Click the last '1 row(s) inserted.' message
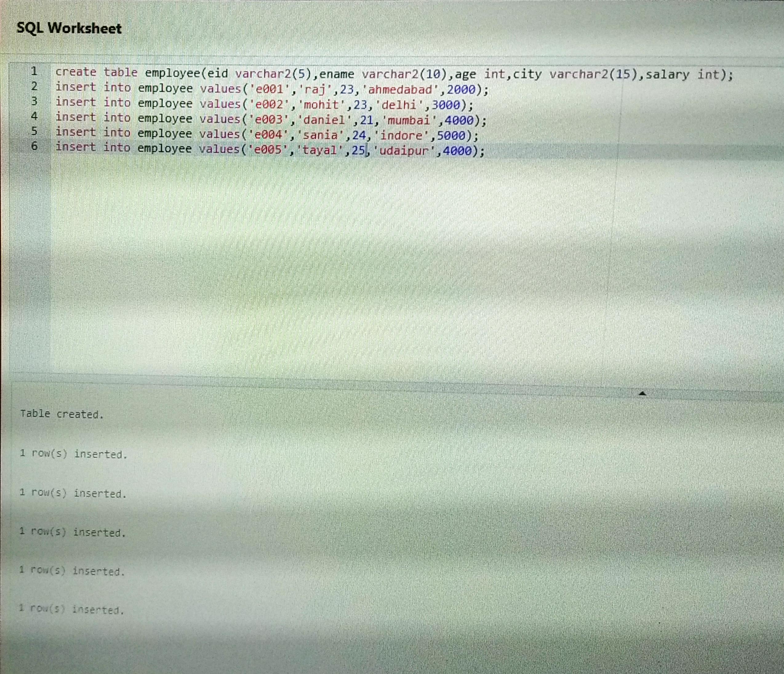This screenshot has height=674, width=784. pos(71,610)
